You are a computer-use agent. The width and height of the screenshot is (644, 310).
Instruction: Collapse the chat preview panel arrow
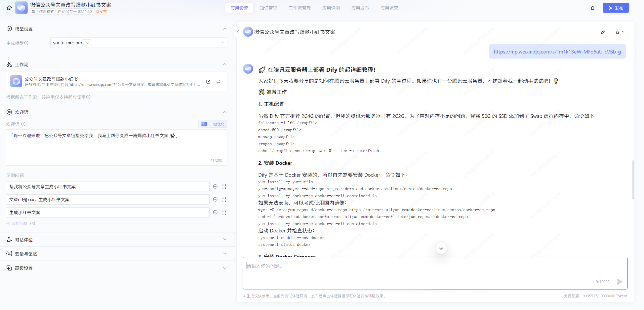238,32
